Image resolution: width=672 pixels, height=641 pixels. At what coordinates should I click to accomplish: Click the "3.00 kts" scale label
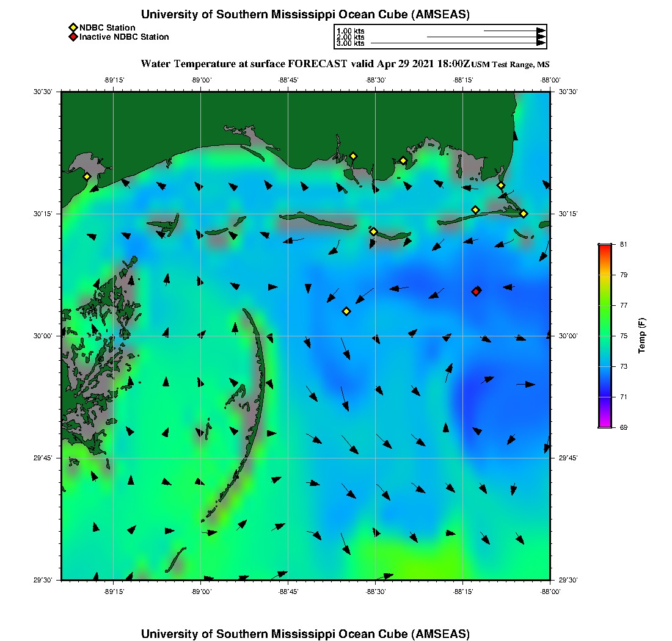point(351,43)
